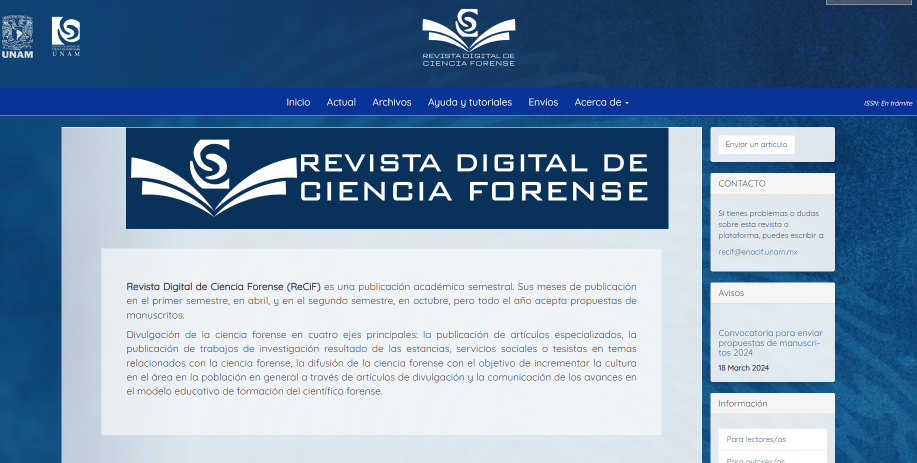
Task: Click the ENACIF UNAM logo in header
Action: pos(66,36)
